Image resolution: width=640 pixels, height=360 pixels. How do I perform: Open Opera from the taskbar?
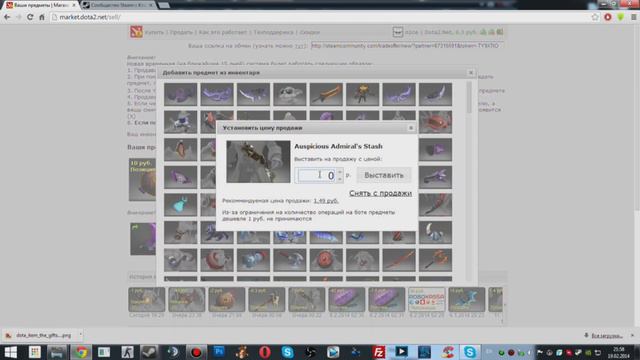264,352
